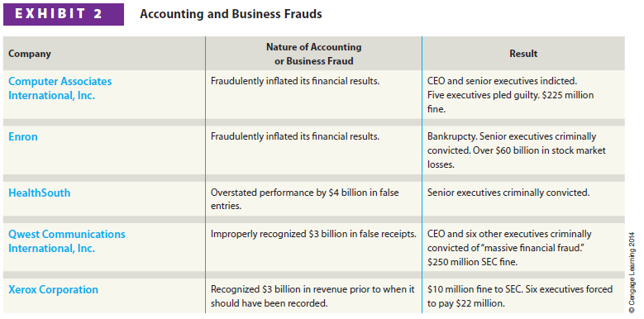Image resolution: width=644 pixels, height=319 pixels.
Task: Open the Enron company link
Action: coord(23,136)
